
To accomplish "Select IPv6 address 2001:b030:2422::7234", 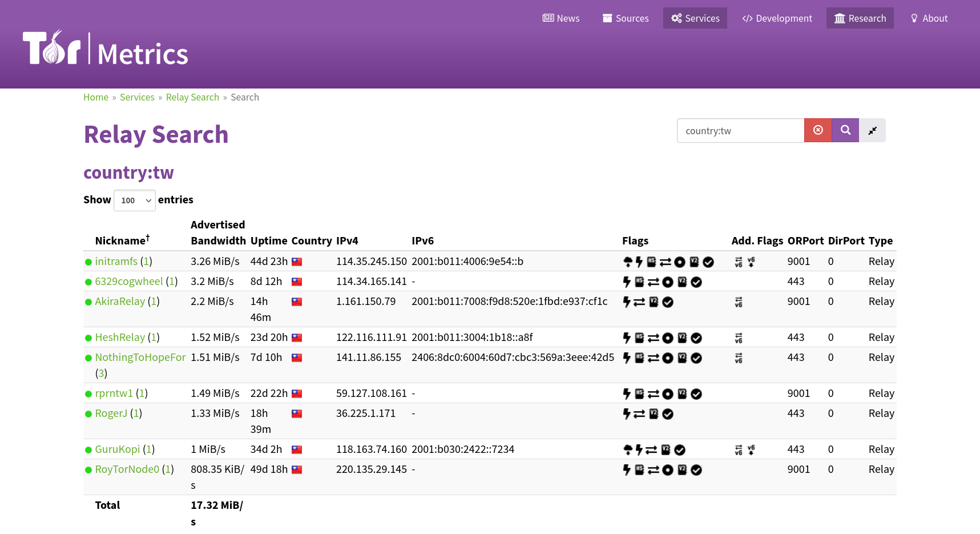I will [x=463, y=449].
